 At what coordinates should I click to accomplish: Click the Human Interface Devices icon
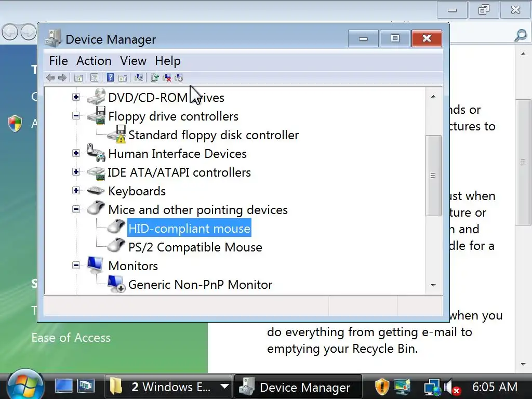(96, 153)
